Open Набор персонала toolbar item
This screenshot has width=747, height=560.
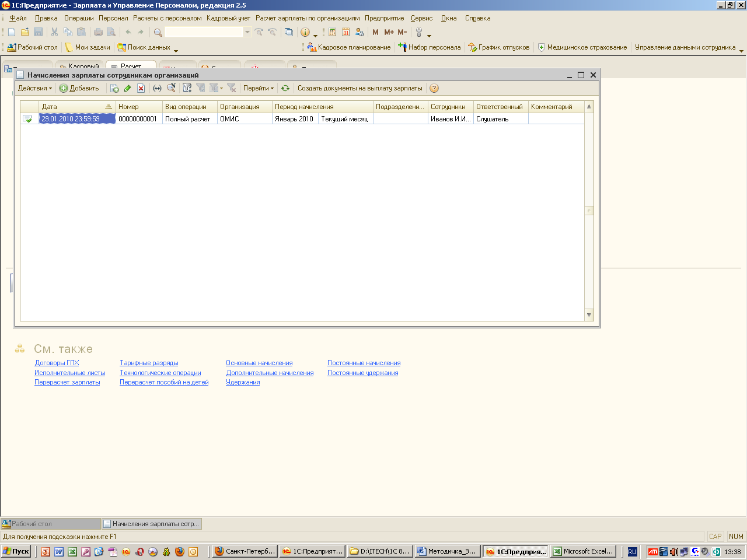pos(429,47)
